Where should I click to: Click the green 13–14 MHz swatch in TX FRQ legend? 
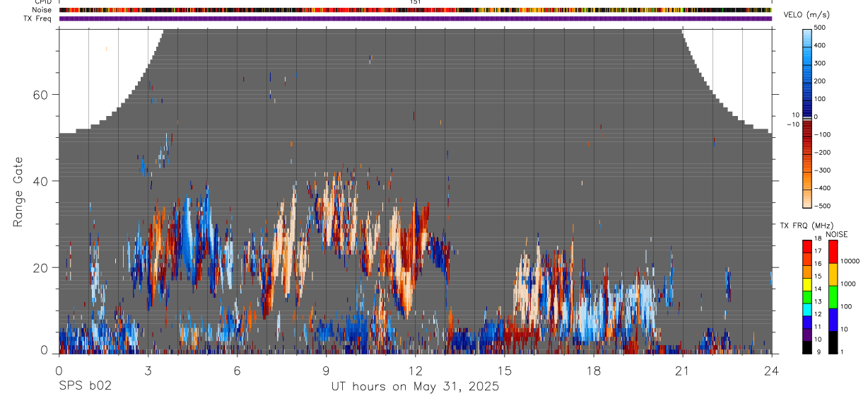point(807,297)
